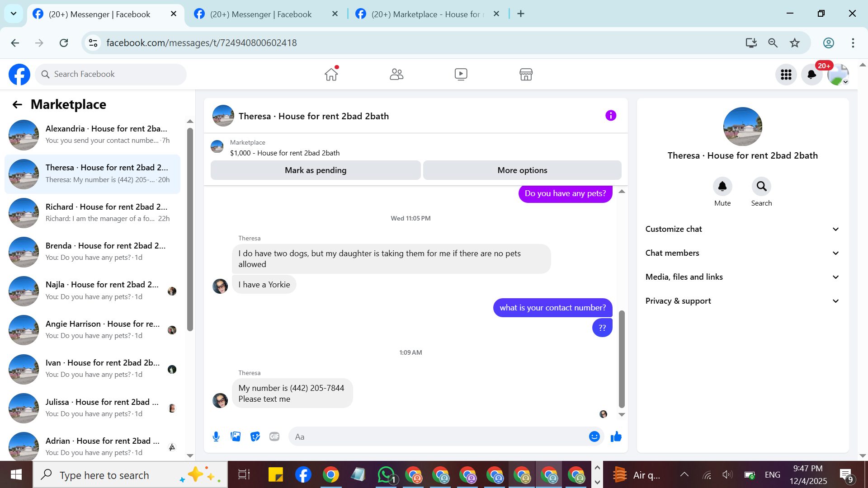The height and width of the screenshot is (488, 868).
Task: Open the GIF picker
Action: (x=274, y=436)
